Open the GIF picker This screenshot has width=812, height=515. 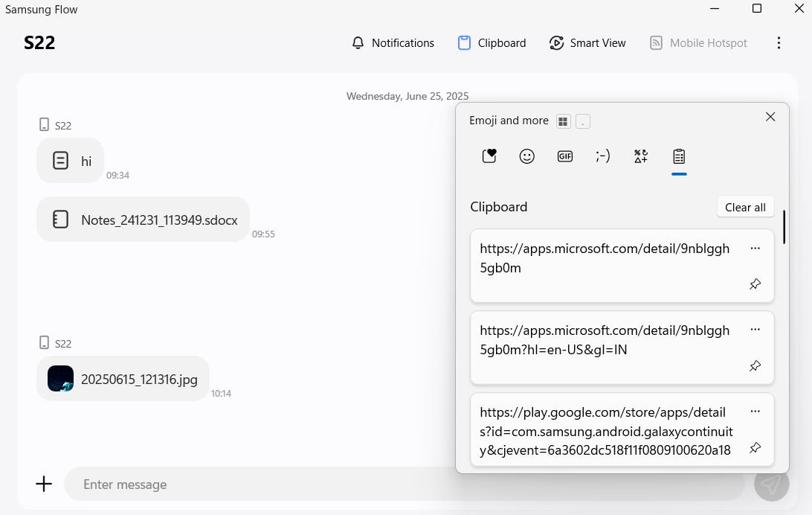click(x=564, y=156)
